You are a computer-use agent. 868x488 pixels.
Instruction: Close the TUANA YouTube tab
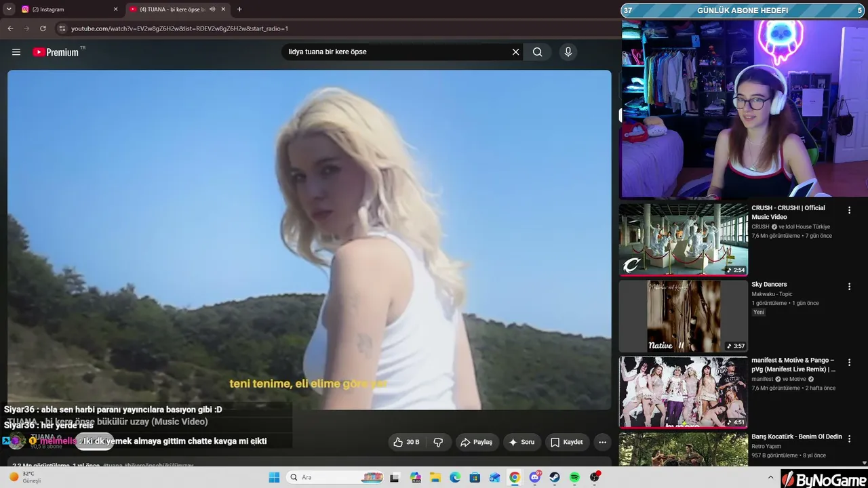[x=223, y=9]
